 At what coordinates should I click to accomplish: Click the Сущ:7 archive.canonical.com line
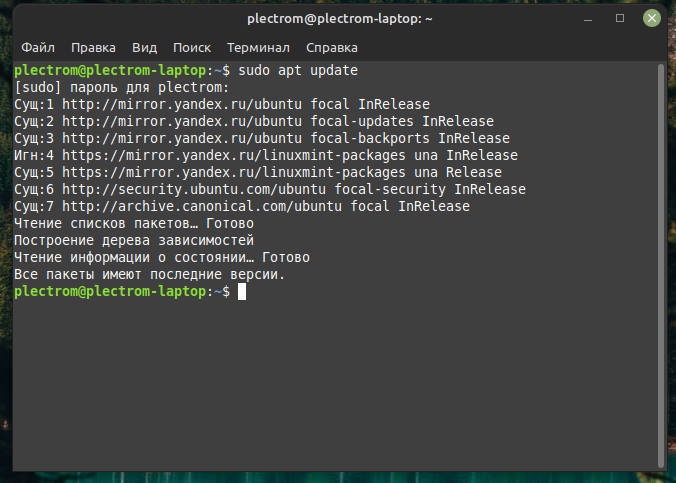click(x=242, y=206)
